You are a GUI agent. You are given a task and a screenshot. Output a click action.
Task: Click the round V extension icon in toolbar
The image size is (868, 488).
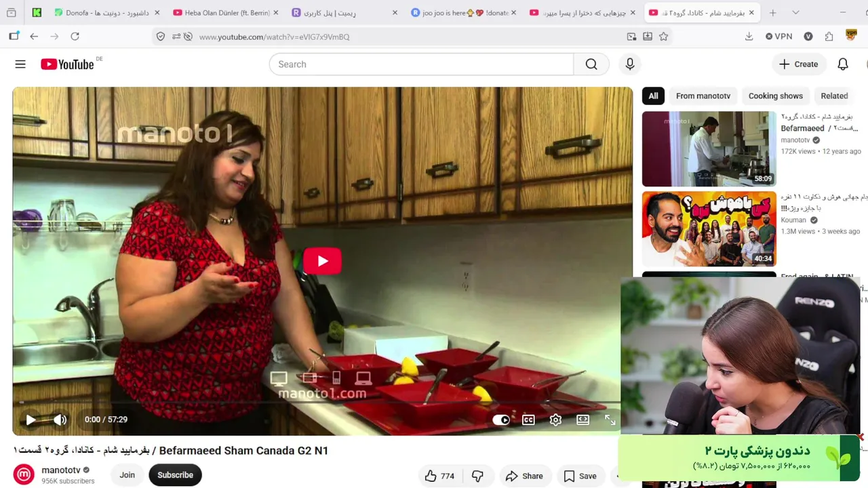[x=808, y=37]
